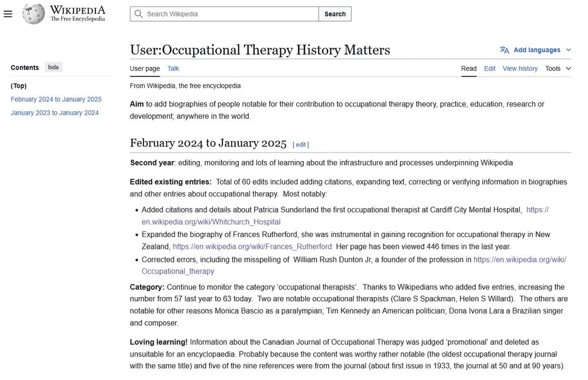Click the bold 'Edited existing entries:' label
588x380 pixels.
(171, 182)
